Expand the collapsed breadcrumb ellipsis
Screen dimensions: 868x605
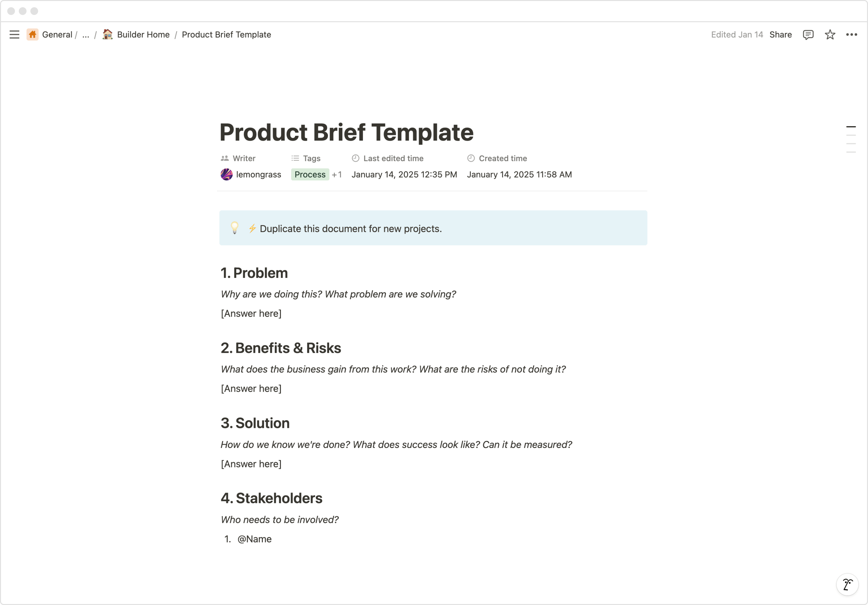[x=85, y=35]
